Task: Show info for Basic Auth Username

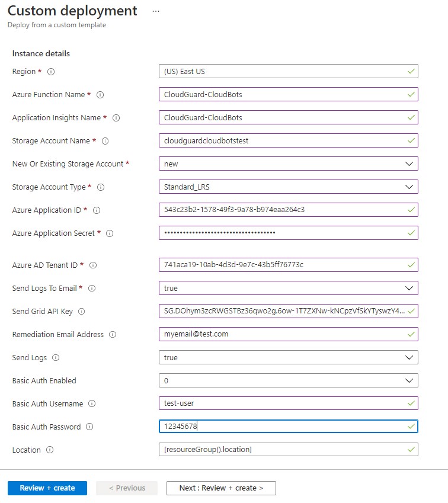Action: (92, 404)
